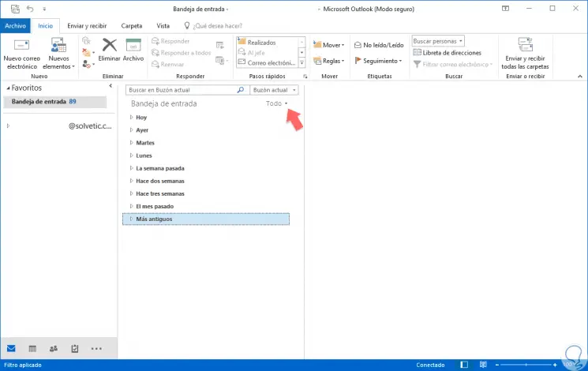Click the Undo arrow in quick access toolbar
Screen dimensions: 588x371
pos(30,9)
